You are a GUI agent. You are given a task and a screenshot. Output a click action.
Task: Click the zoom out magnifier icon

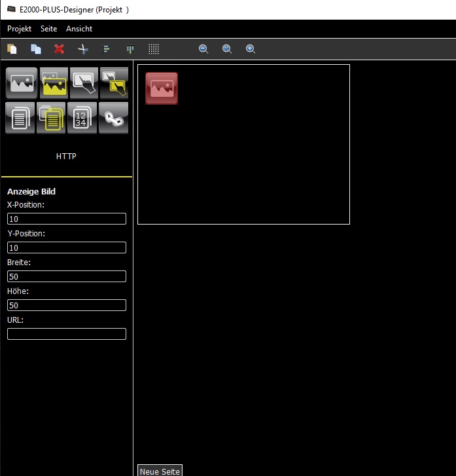[x=203, y=49]
